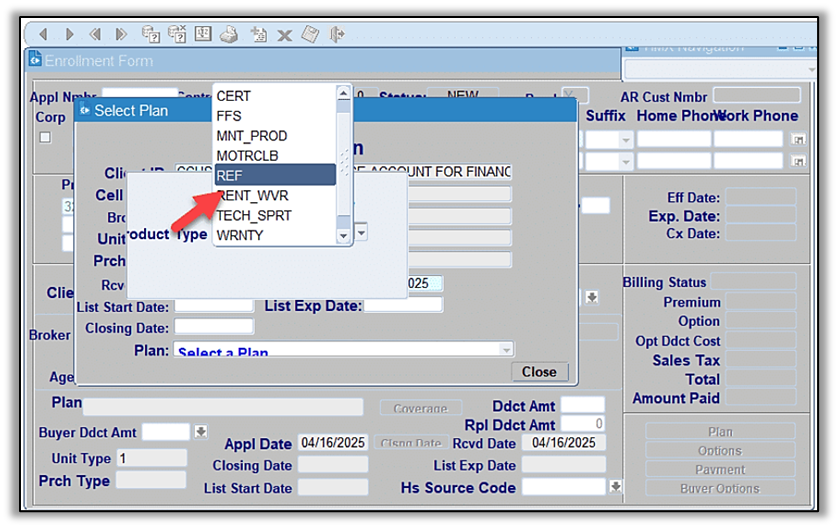
Task: Click the printer icon in toolbar
Action: [229, 34]
